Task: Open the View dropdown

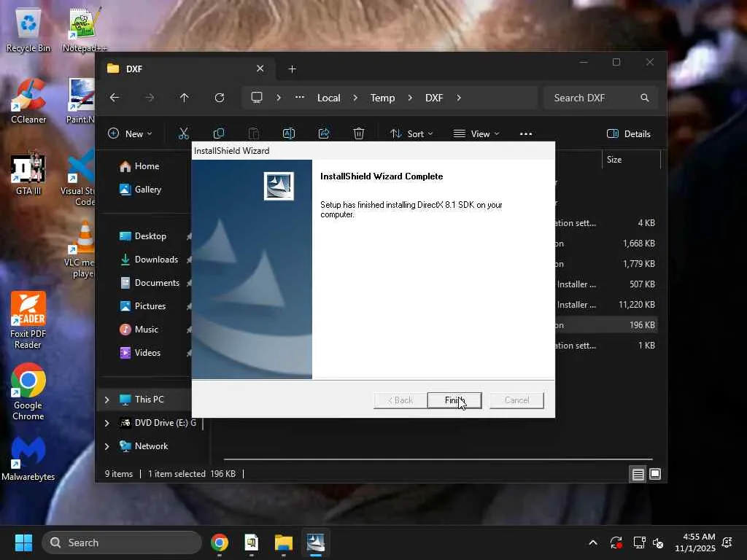Action: pos(476,134)
